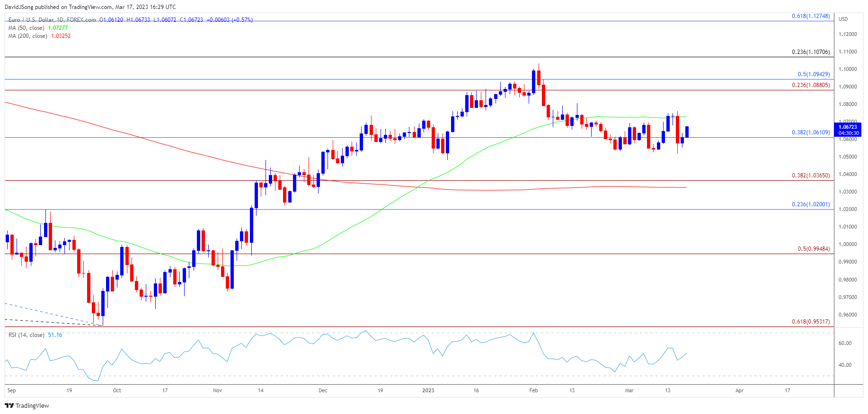Click the 1.09000 price axis label
868x414 pixels.
tap(848, 87)
